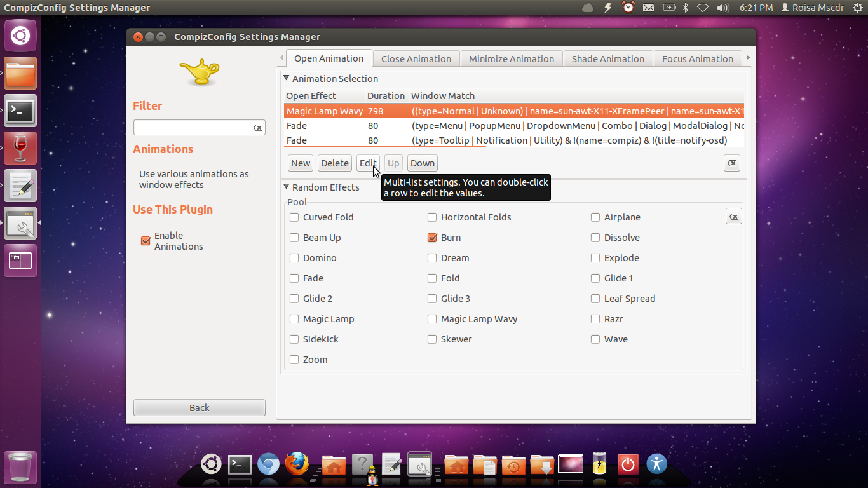Open the Wine glass launcher icon
868x488 pixels.
[x=20, y=149]
